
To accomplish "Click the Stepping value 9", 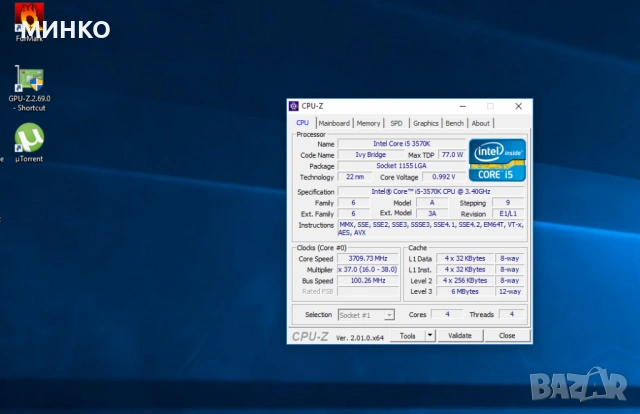I will (x=508, y=203).
